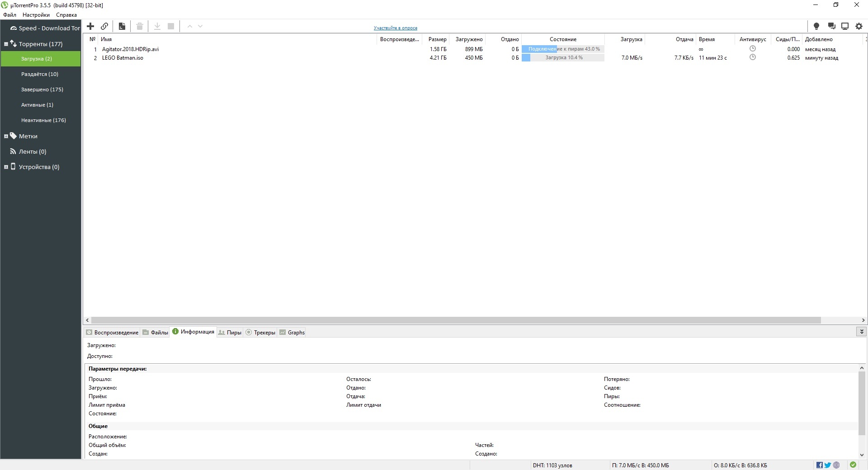Switch to the Пиры tab

230,332
